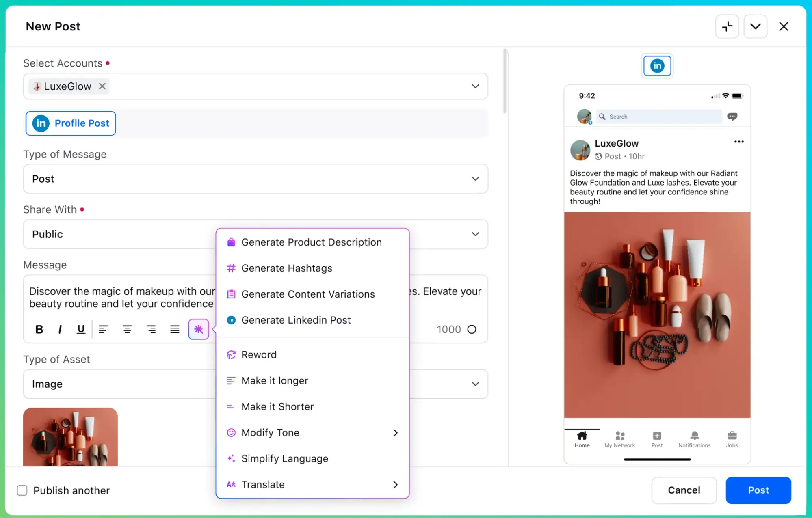
Task: Open the Type of Asset dropdown
Action: (x=474, y=384)
